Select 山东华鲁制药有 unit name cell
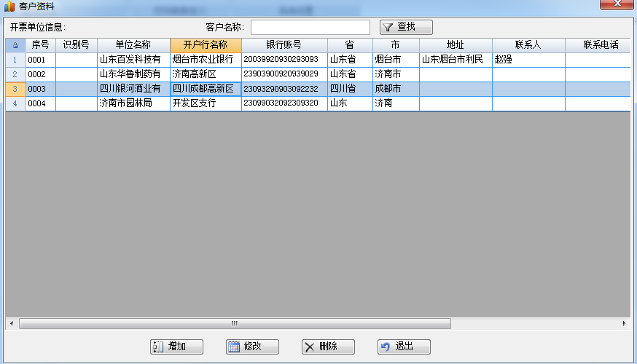The width and height of the screenshot is (637, 364). click(x=133, y=75)
